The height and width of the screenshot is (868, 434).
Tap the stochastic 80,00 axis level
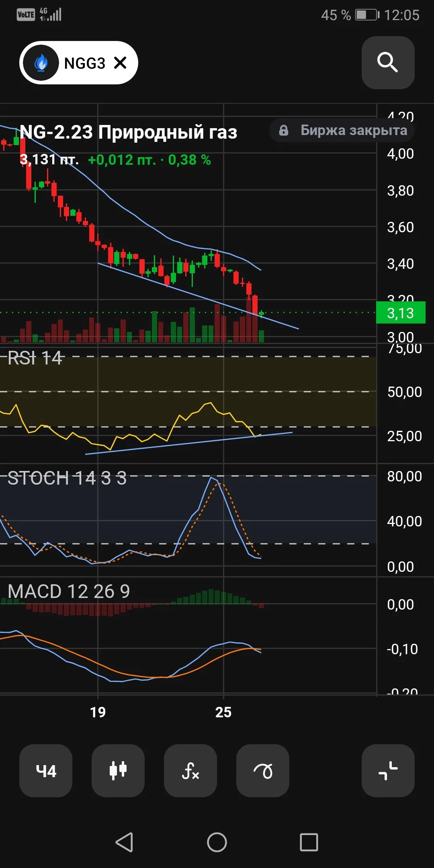pyautogui.click(x=405, y=476)
